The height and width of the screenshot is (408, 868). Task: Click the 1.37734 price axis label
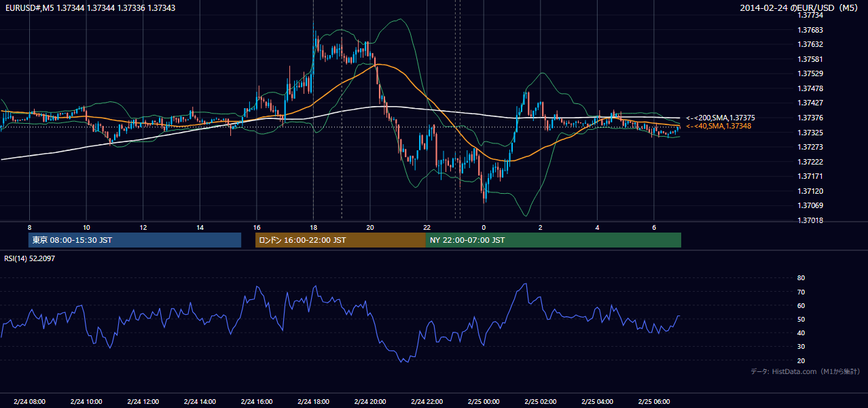tap(810, 16)
